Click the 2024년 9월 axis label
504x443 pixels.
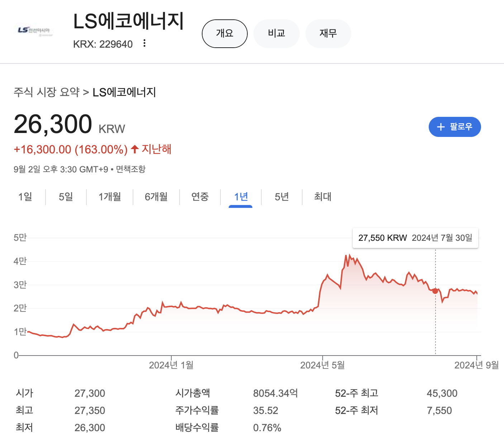coord(477,365)
